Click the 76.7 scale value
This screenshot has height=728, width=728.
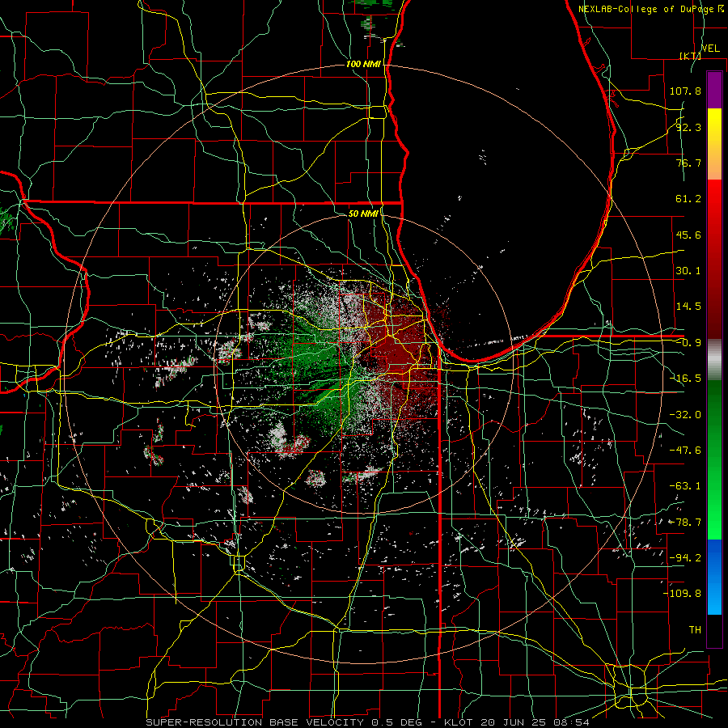pos(688,163)
